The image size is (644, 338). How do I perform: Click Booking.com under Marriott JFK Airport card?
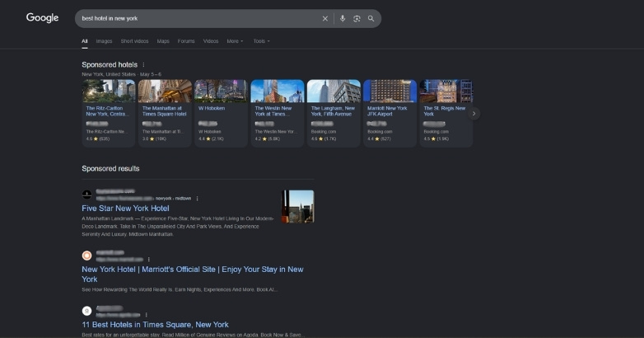coord(380,132)
